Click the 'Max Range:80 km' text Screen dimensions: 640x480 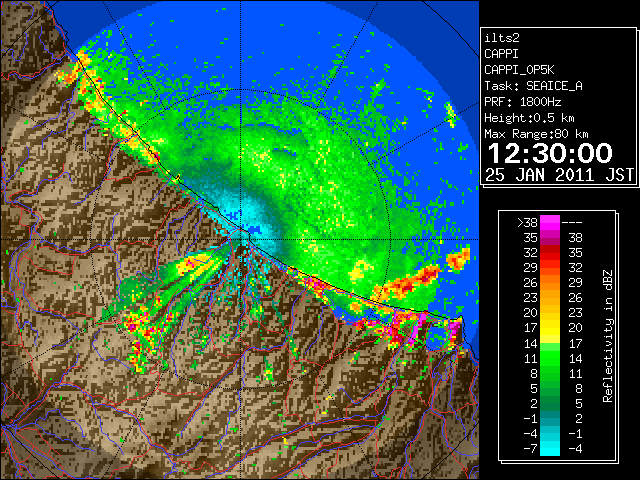[x=536, y=134]
